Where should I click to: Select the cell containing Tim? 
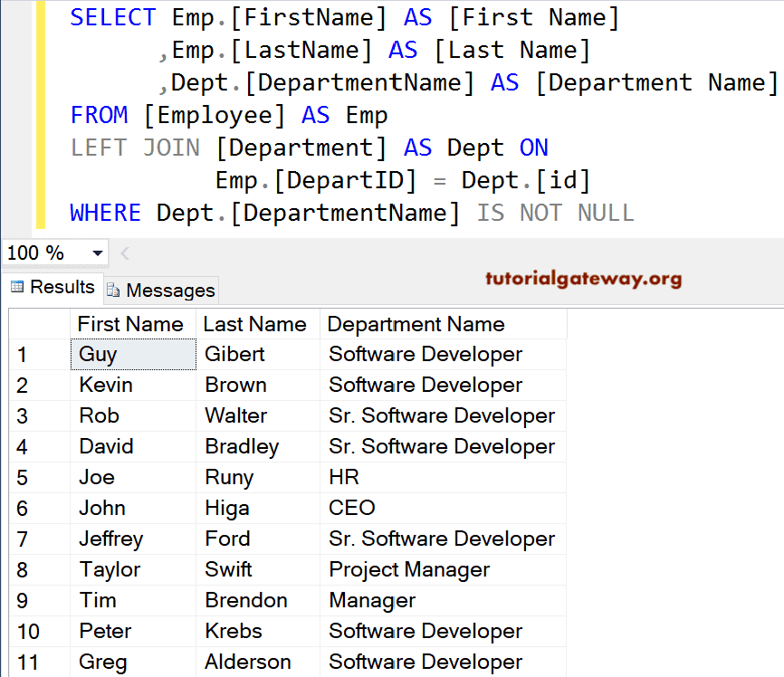(133, 600)
